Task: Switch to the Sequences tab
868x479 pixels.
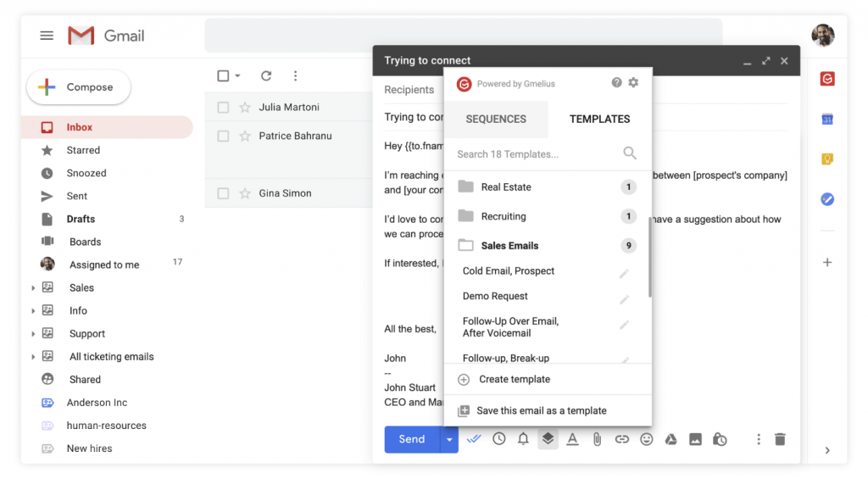Action: 496,119
